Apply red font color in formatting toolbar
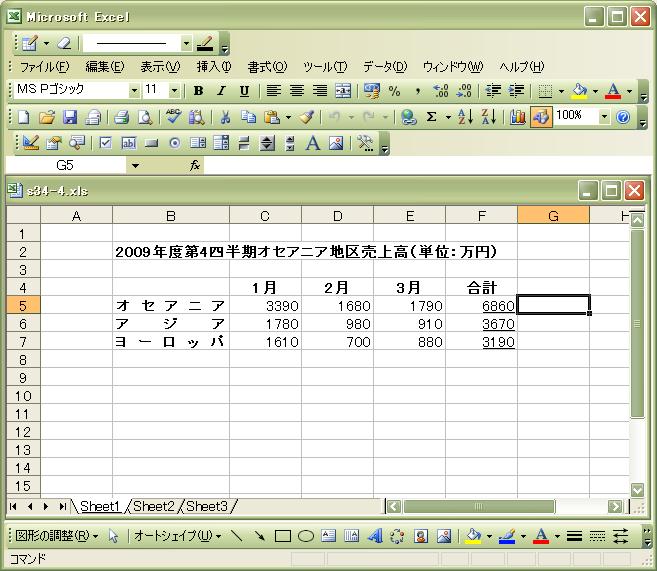 (x=614, y=90)
